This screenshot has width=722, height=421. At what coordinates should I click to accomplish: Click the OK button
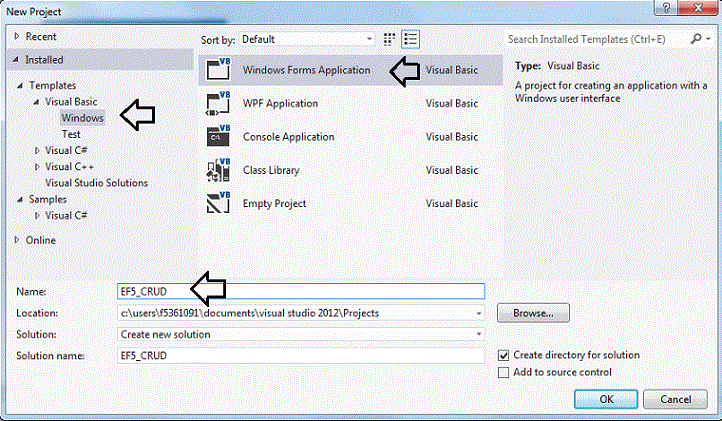click(x=606, y=399)
